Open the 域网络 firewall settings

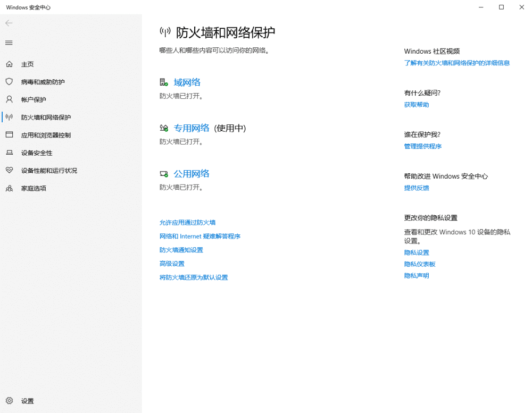pos(187,82)
